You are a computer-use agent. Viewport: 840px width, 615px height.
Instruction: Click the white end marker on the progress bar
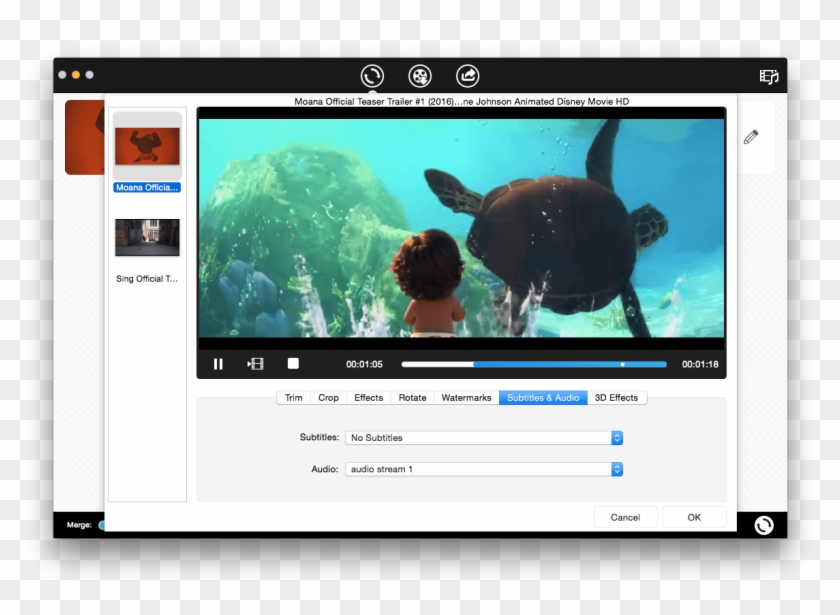click(x=622, y=364)
